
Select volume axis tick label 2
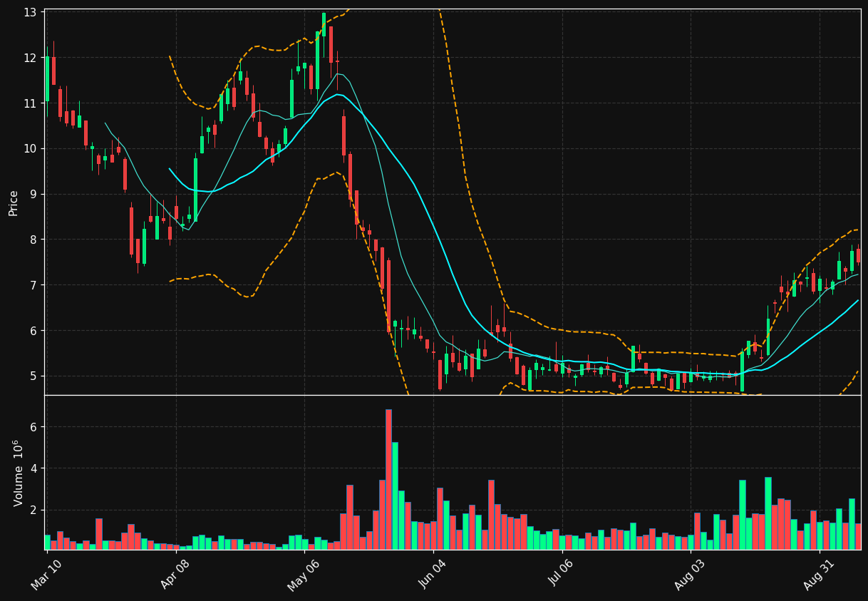click(x=33, y=510)
